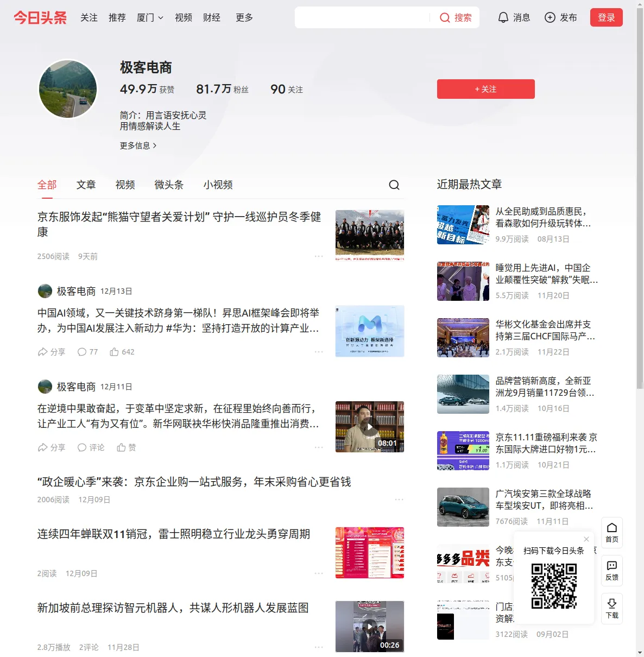Open article 连续四年蝉联双11销冠 雷士照明
The image size is (644, 657).
click(x=174, y=534)
